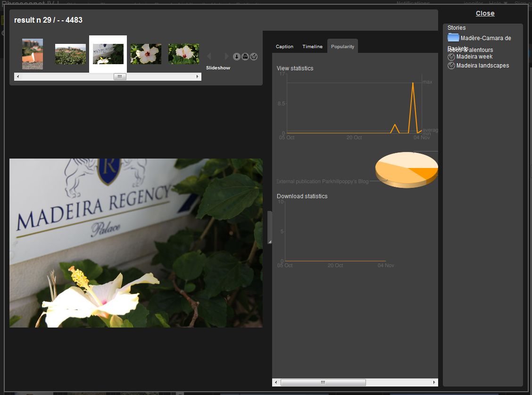532x395 pixels.
Task: Select the last hibiscus flower thumbnail
Action: point(183,54)
